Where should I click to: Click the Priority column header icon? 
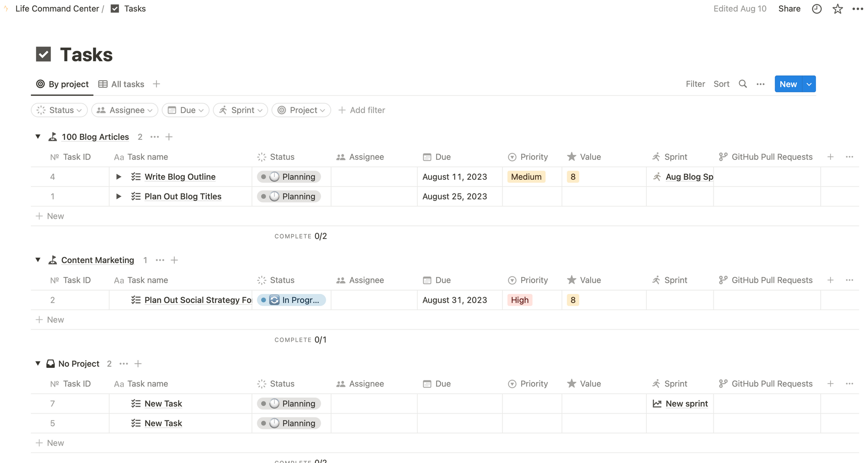(513, 157)
